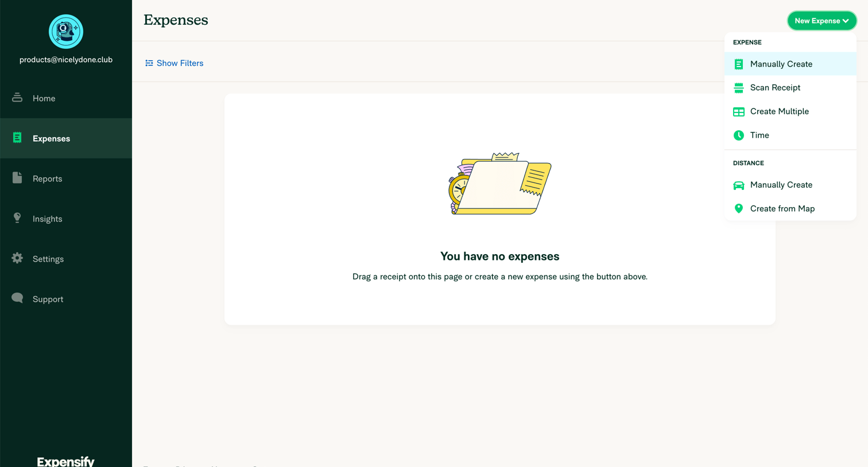Click the Expenses page heading
This screenshot has width=868, height=467.
pos(176,20)
